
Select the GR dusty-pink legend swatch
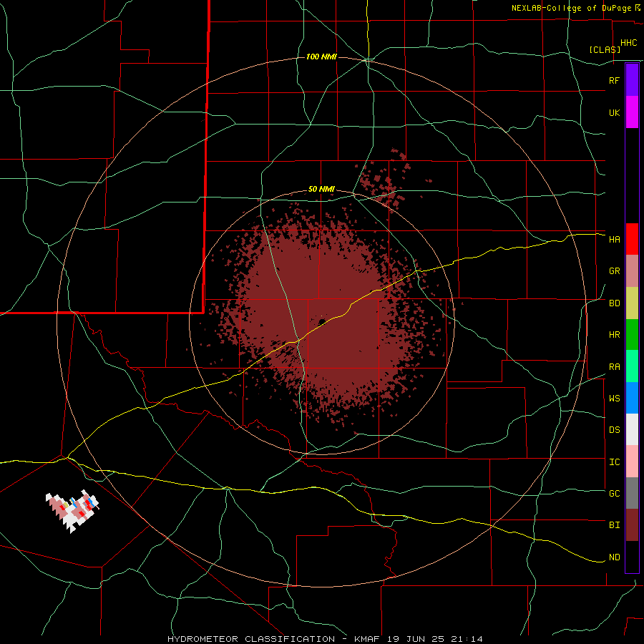632,271
